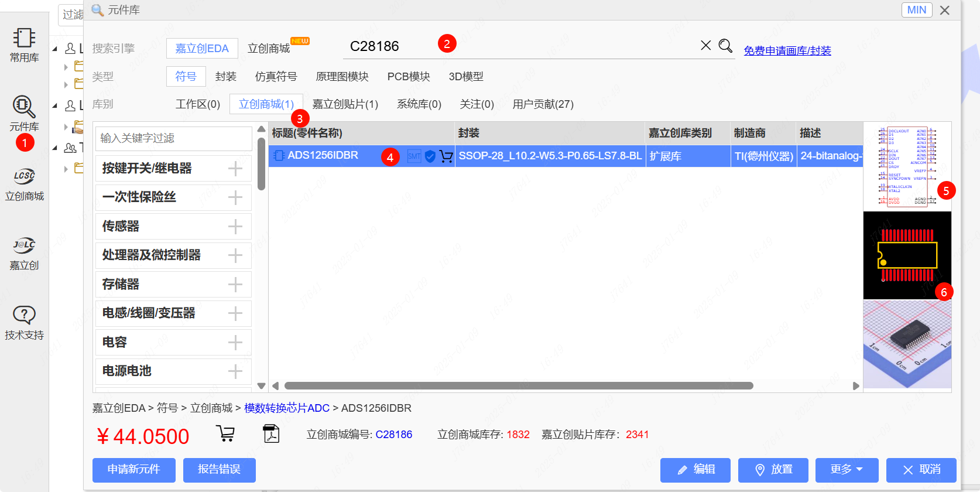Click the SMT badge on ADS1256IDBR row
The image size is (980, 492).
point(414,156)
